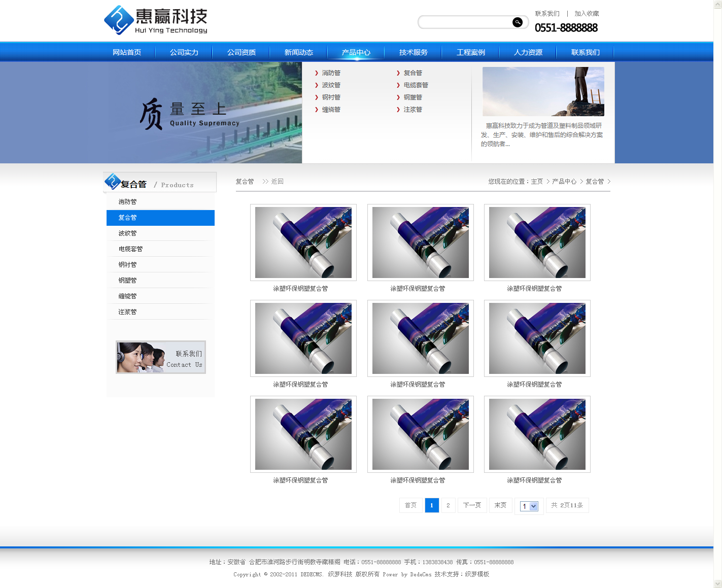
Task: Click the 返回 back link
Action: point(277,182)
